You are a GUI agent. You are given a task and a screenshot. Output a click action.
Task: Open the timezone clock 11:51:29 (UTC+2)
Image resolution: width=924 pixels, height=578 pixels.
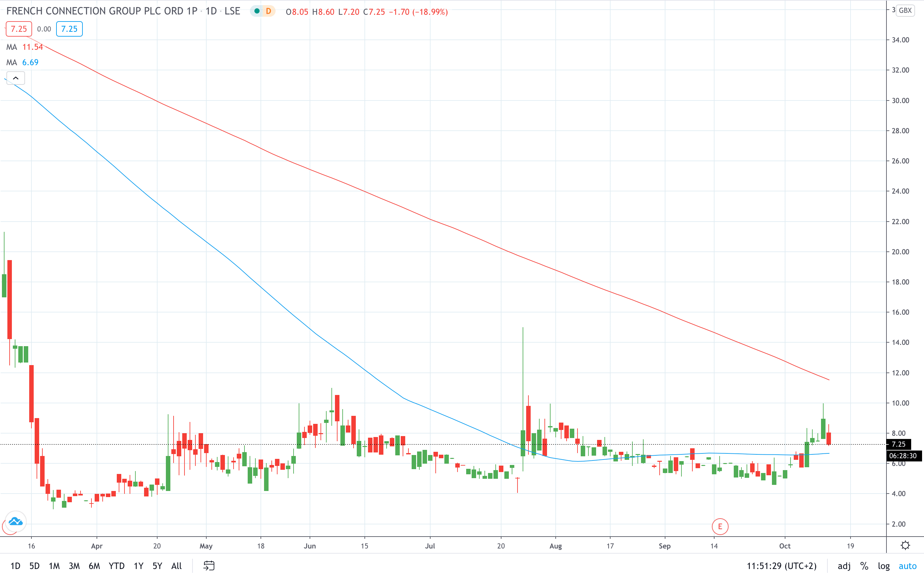click(782, 566)
